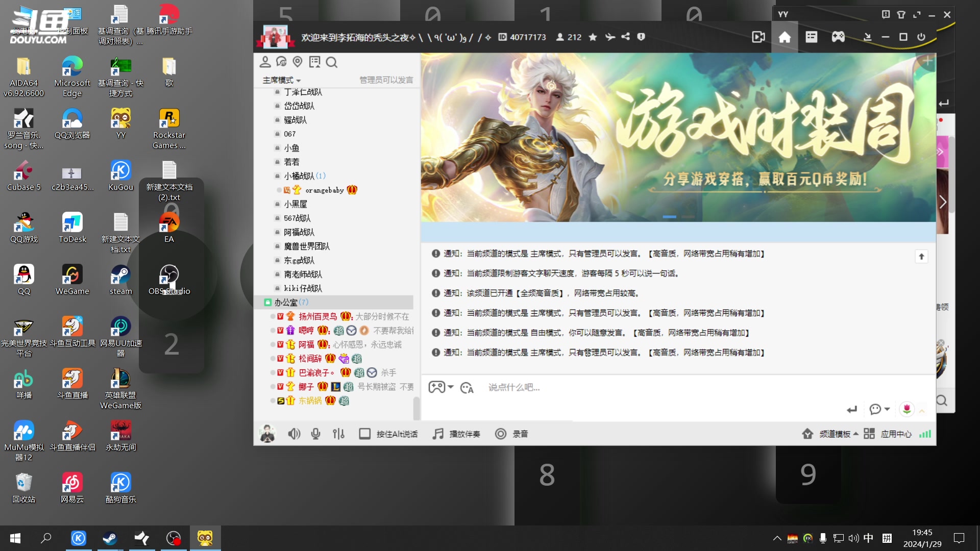Image resolution: width=980 pixels, height=551 pixels.
Task: Toggle 按住Alt说话 push-to-talk option
Action: point(389,433)
